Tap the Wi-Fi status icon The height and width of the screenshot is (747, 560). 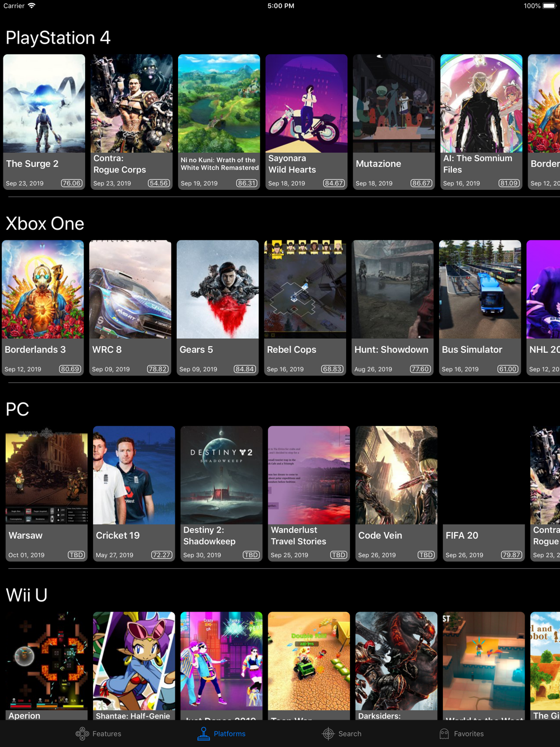pos(32,6)
